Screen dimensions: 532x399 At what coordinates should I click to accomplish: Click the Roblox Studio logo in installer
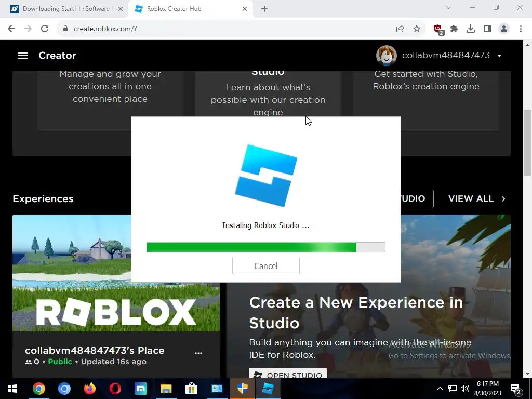(x=265, y=176)
